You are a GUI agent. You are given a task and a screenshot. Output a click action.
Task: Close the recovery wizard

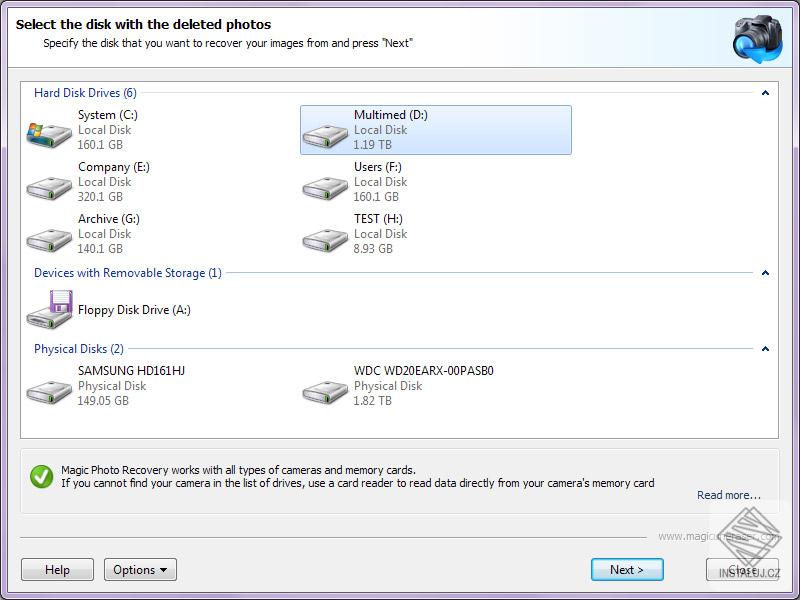pyautogui.click(x=741, y=569)
